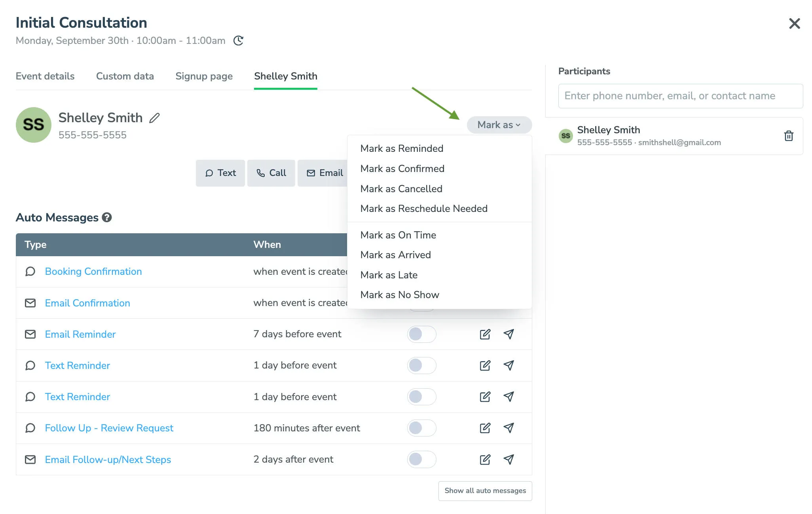The image size is (812, 514).
Task: Select Mark as Confirmed from the menu
Action: (x=402, y=168)
